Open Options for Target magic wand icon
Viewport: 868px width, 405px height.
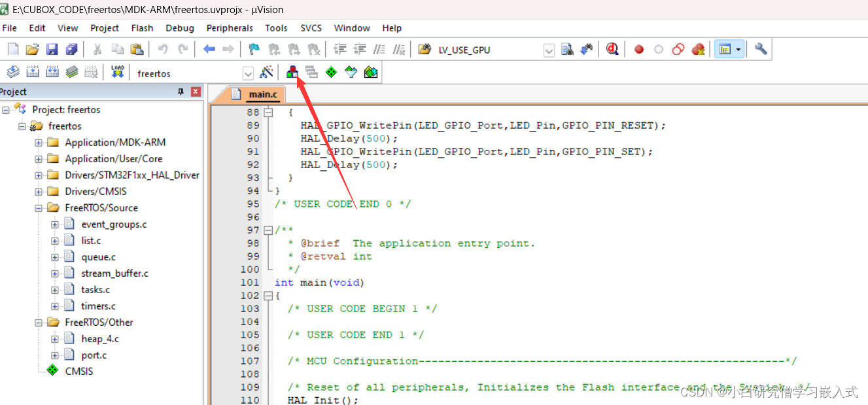(x=266, y=72)
